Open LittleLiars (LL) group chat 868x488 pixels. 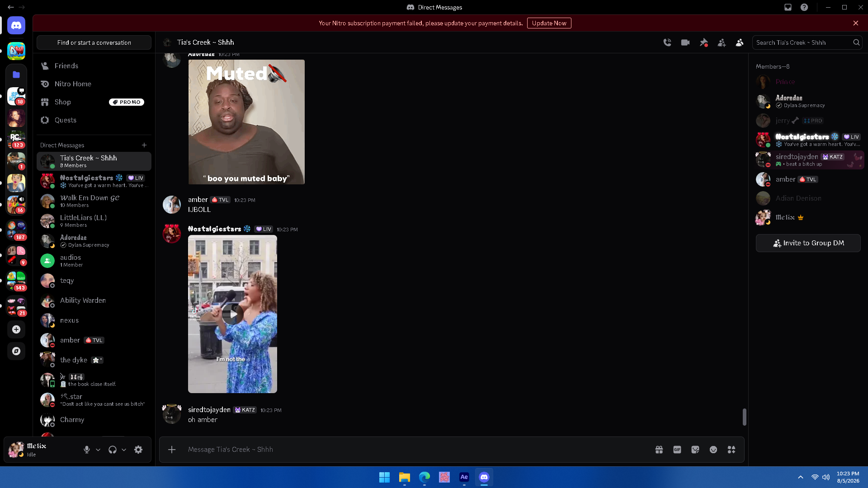coord(94,221)
